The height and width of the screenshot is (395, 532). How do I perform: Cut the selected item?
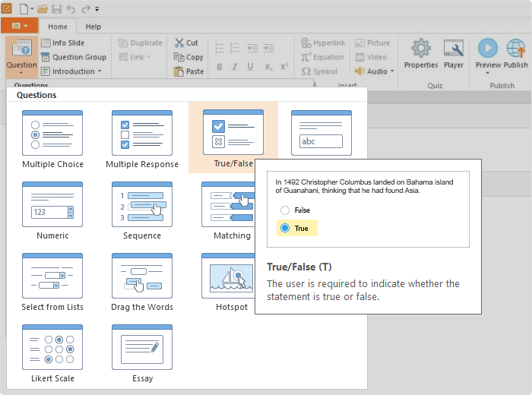pos(186,43)
